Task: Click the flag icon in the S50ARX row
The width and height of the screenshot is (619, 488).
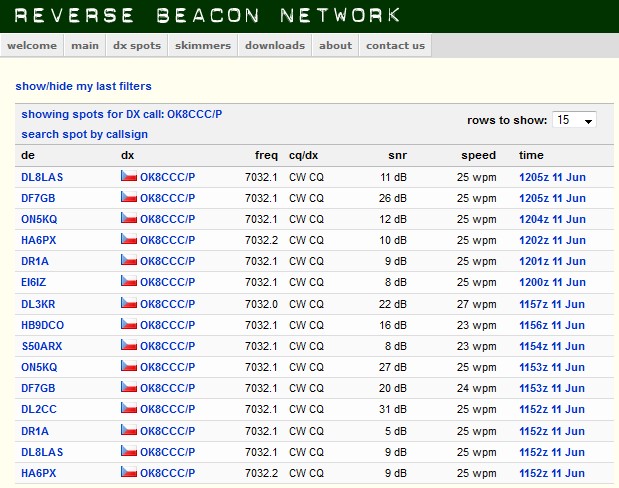Action: (x=128, y=346)
